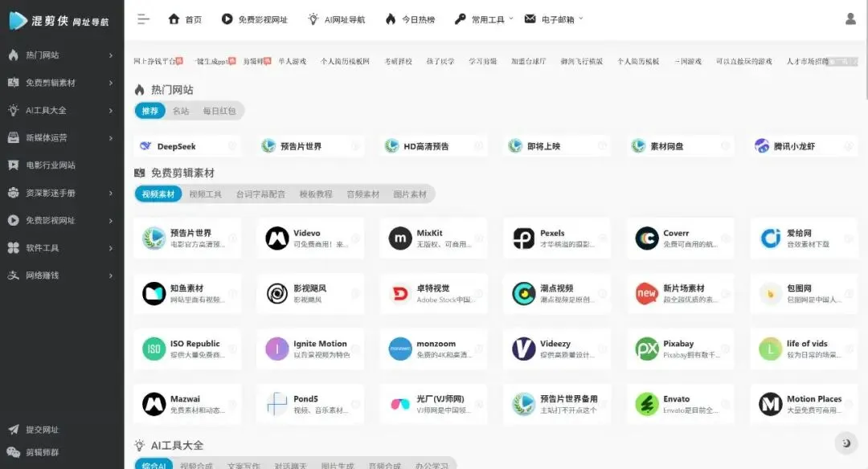Viewport: 868px width, 469px height.
Task: Open the Ignite Motion purple icon
Action: pos(276,349)
